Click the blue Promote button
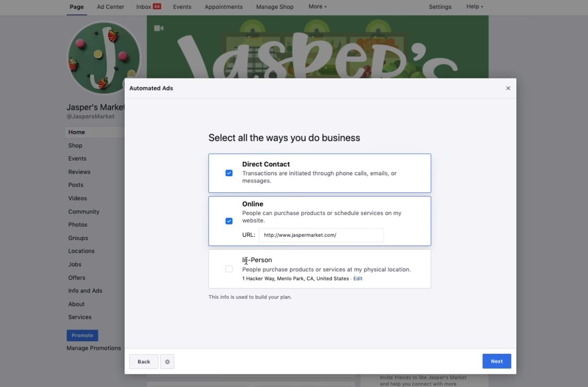The height and width of the screenshot is (387, 588). [82, 335]
